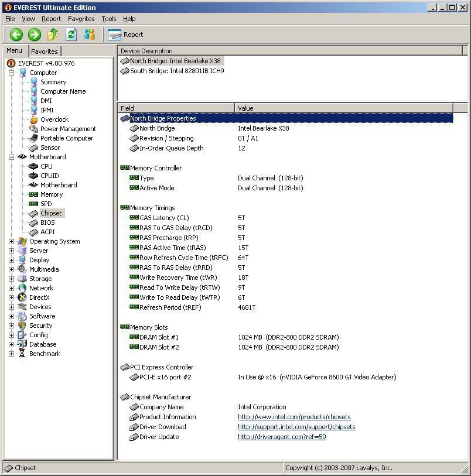Expand the Display node
This screenshot has width=471, height=476.
point(11,260)
